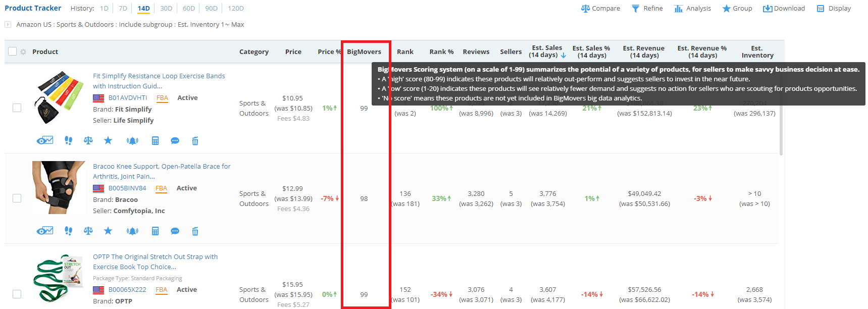This screenshot has height=309, width=868.
Task: Download the product tracker data
Action: pos(784,9)
